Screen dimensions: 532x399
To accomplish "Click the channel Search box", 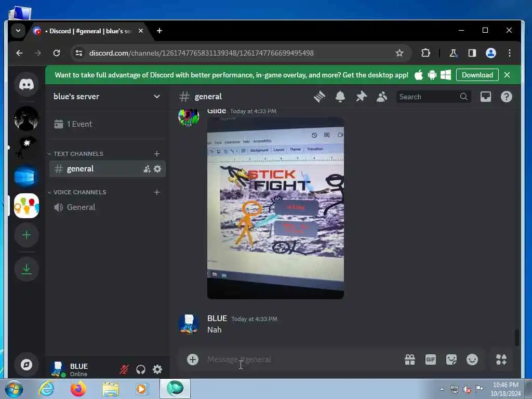I will pyautogui.click(x=433, y=97).
